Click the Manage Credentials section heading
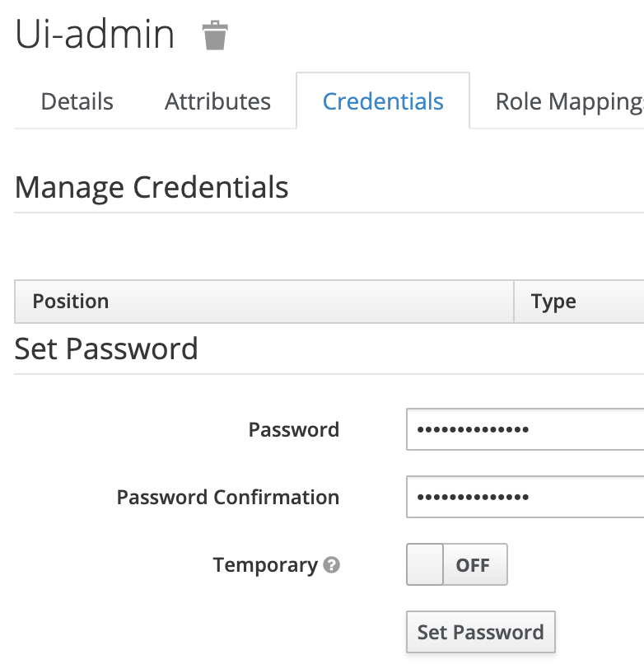The width and height of the screenshot is (644, 669). 151,188
